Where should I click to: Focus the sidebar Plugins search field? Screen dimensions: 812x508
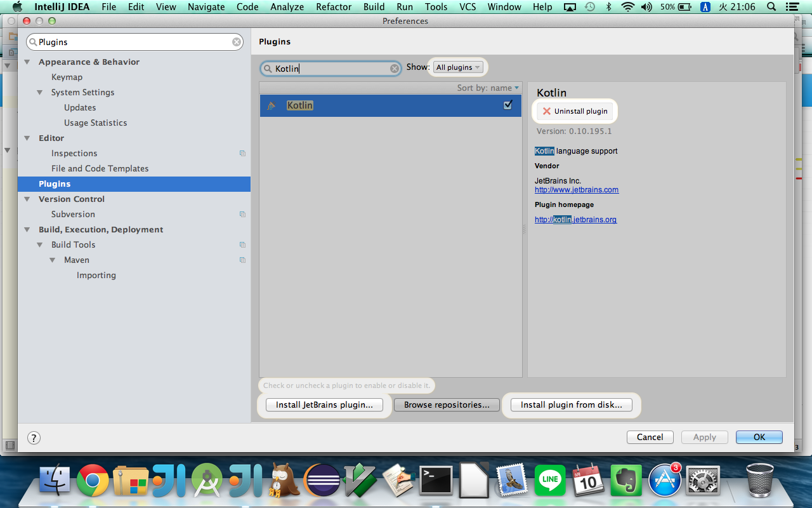tap(134, 42)
